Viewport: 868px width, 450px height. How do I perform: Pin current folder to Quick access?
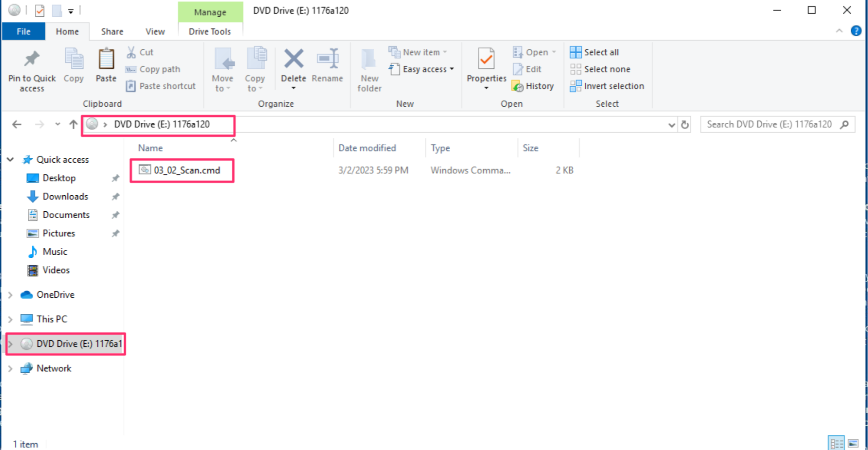pyautogui.click(x=31, y=69)
